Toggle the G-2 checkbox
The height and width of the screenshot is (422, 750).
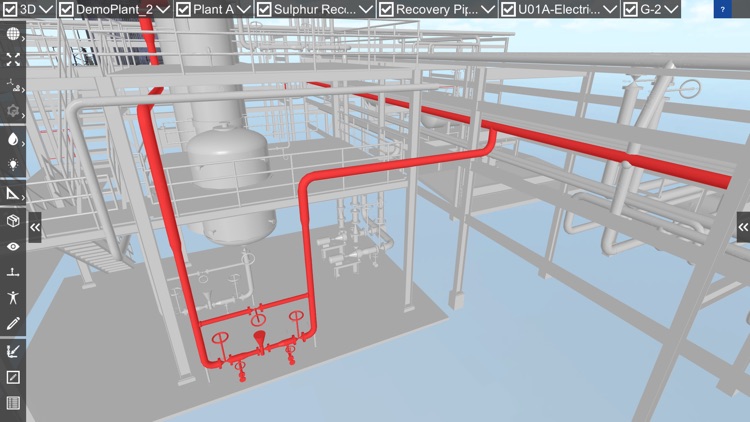[x=630, y=9]
